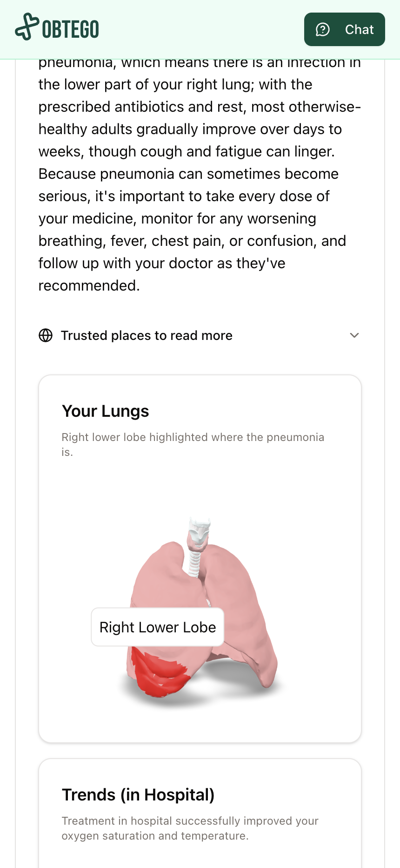Click the OBTEGO wordmark text
The height and width of the screenshot is (868, 400).
(71, 29)
